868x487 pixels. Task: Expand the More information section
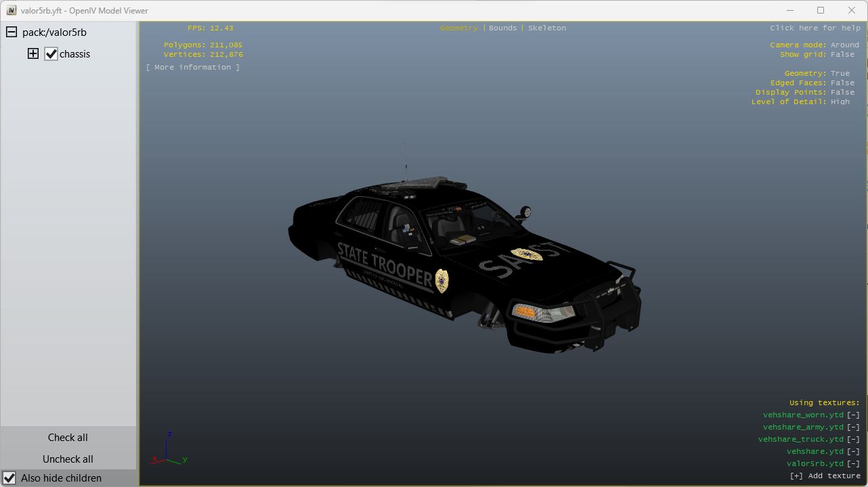(x=193, y=68)
